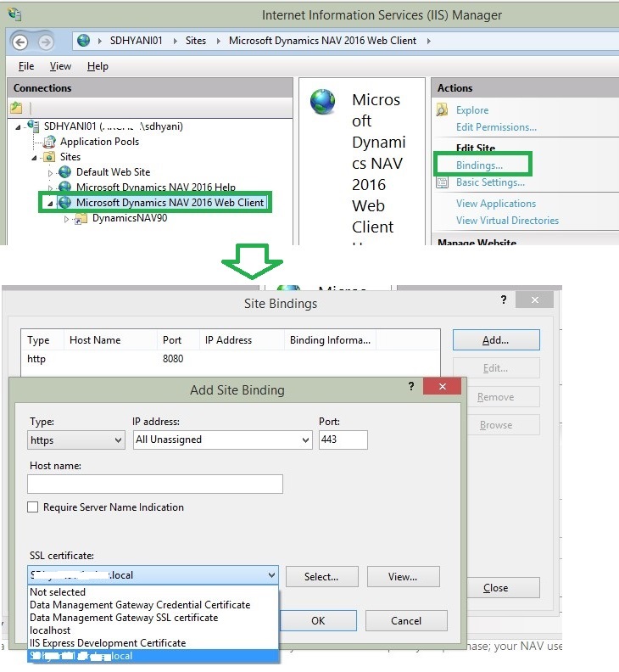Click the Bindings... link in Actions
This screenshot has height=672, width=619.
[479, 165]
